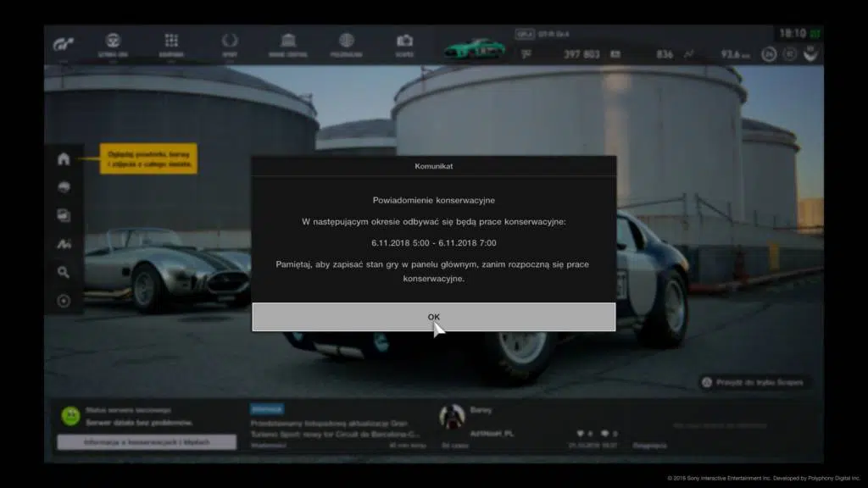Viewport: 868px width, 488px height.
Task: Open the Barey user avatar
Action: tap(452, 417)
